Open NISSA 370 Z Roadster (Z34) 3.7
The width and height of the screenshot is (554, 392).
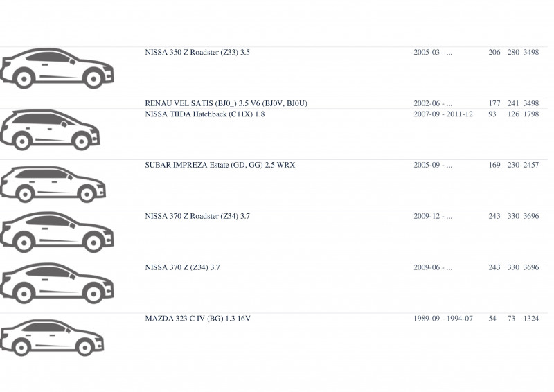click(x=197, y=216)
